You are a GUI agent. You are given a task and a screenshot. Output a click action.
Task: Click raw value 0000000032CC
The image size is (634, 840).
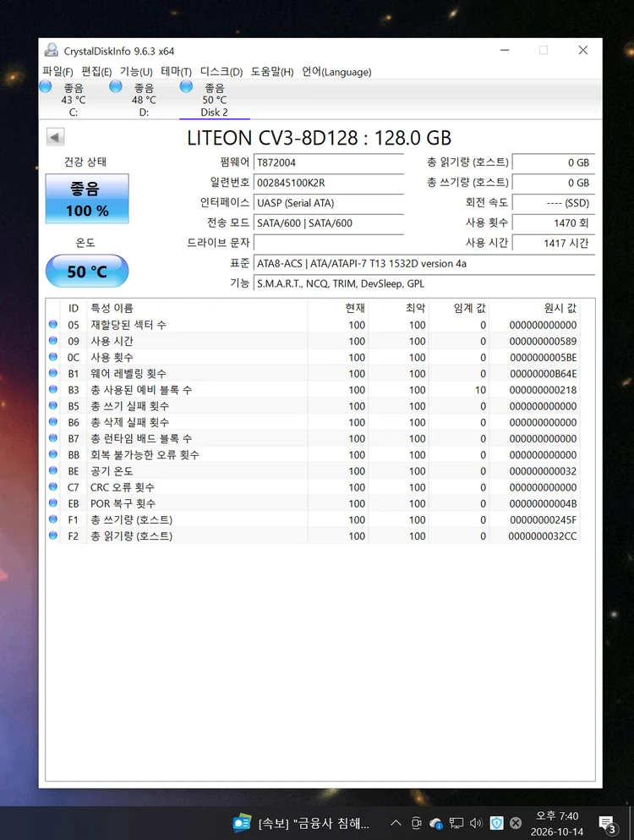tap(543, 535)
